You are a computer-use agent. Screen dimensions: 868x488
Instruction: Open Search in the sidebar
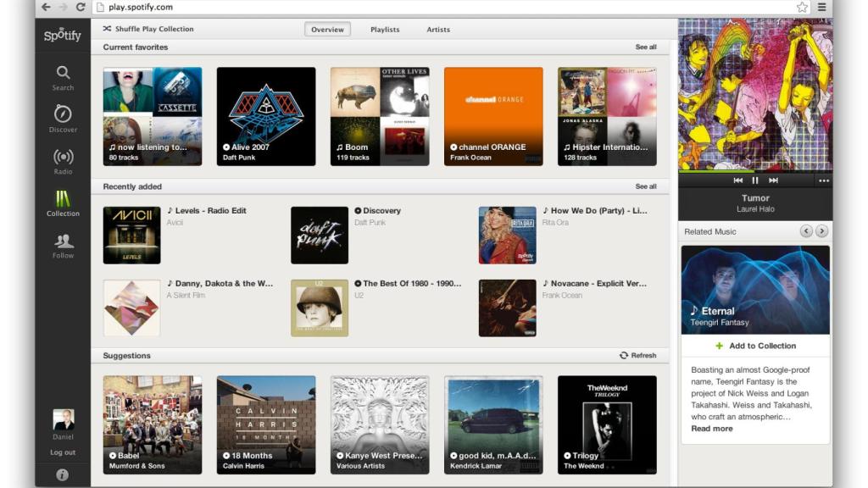click(x=63, y=74)
